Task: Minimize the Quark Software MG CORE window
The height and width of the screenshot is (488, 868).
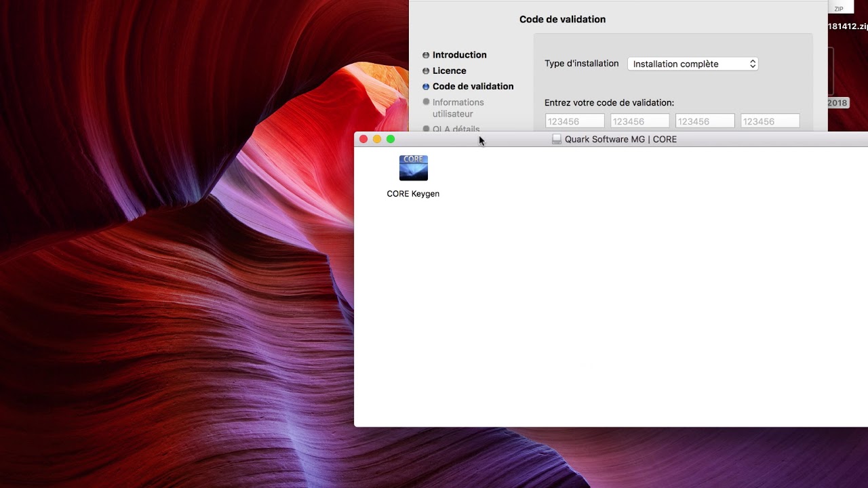Action: [x=377, y=139]
